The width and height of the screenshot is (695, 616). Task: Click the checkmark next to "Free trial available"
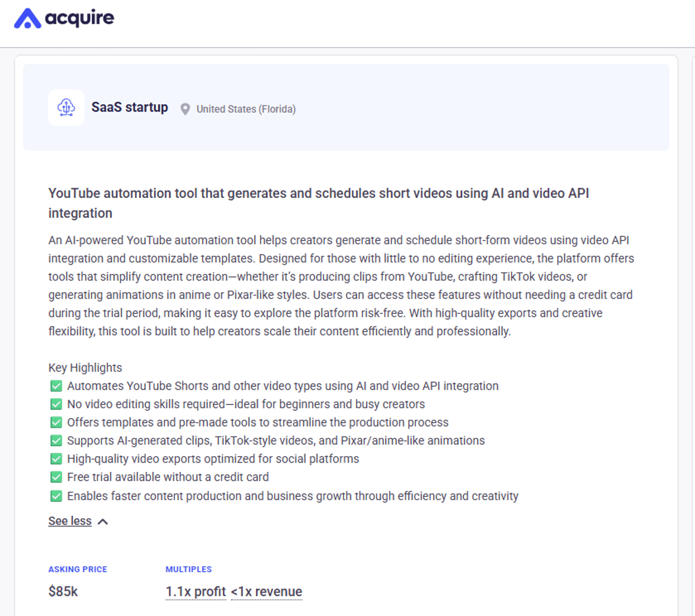pos(56,476)
